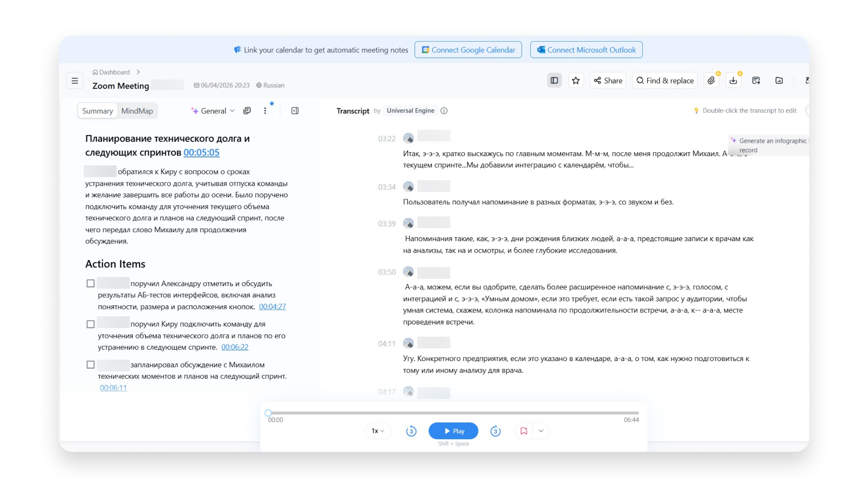
Task: Click the Планирование технического долга heading
Action: tap(167, 145)
